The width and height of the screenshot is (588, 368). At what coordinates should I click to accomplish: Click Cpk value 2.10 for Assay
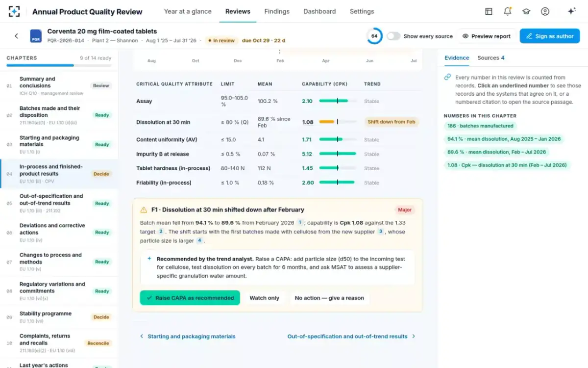[307, 101]
